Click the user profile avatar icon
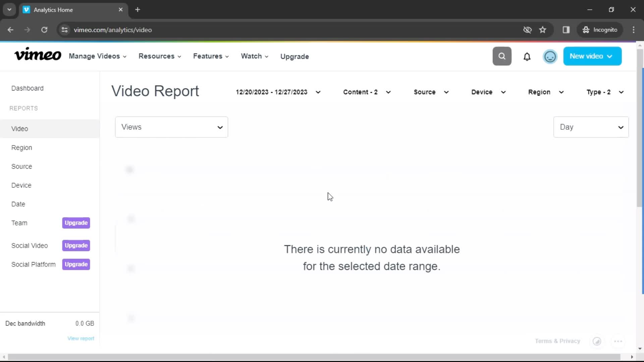 tap(550, 56)
